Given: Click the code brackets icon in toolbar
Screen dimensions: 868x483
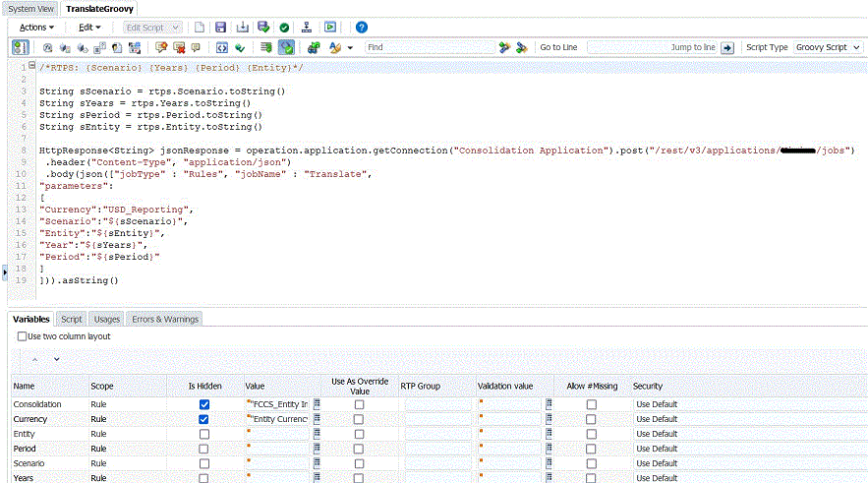Looking at the screenshot, I should click(x=222, y=47).
